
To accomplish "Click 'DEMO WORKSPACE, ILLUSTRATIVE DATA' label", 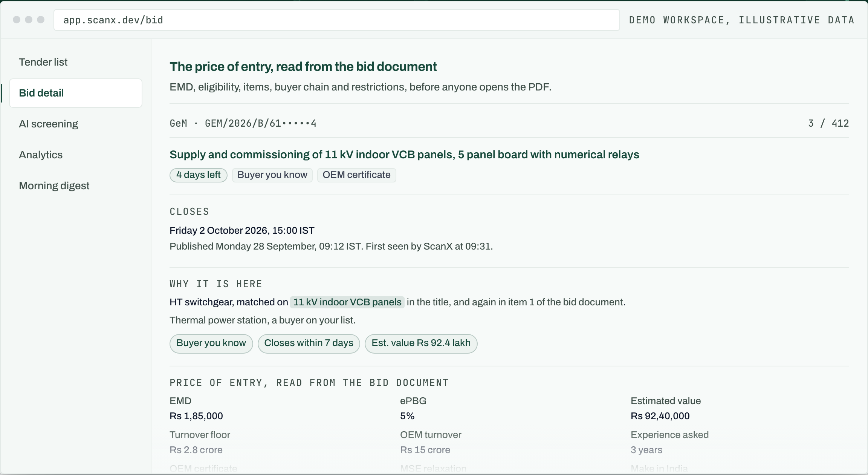I will tap(742, 20).
